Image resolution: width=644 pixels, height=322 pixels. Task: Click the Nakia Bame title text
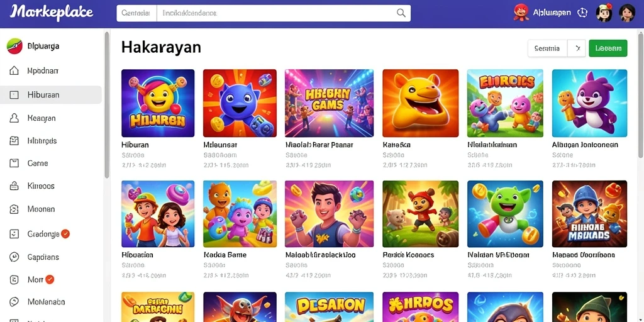(225, 255)
